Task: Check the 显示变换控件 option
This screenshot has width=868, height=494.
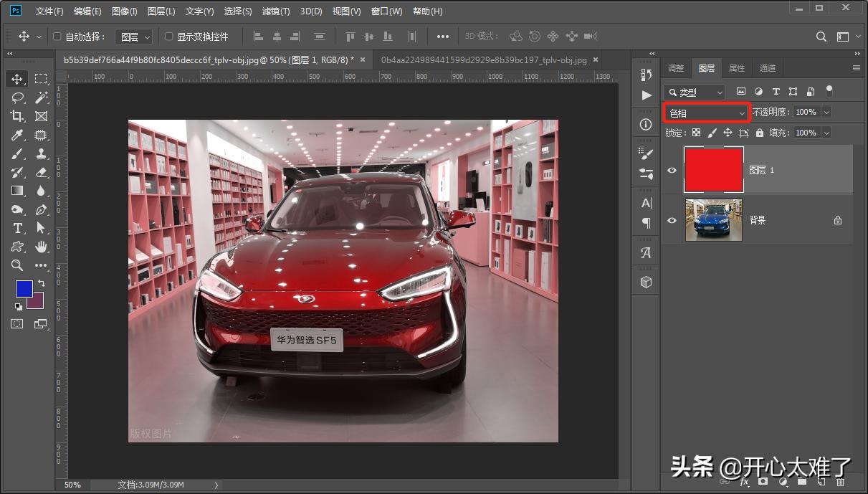Action: click(169, 37)
